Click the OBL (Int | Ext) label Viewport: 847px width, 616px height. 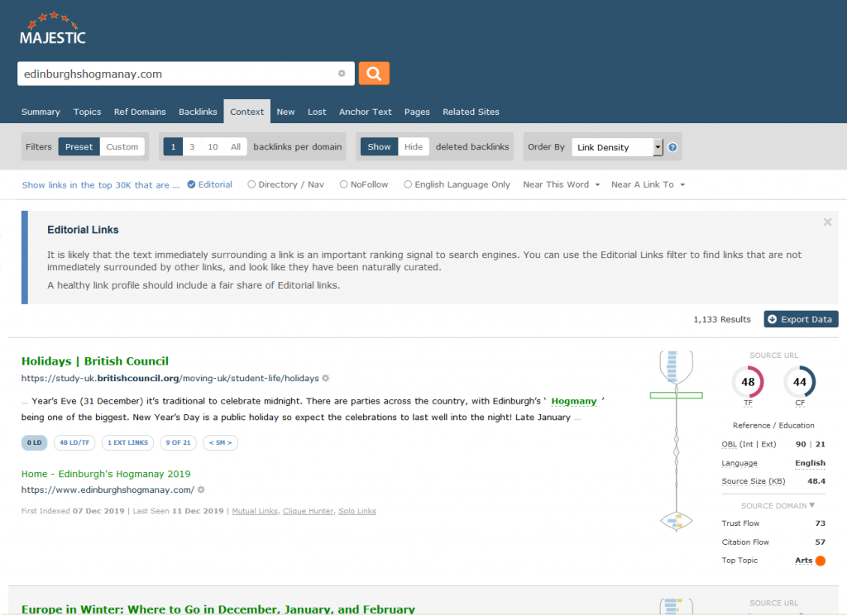point(749,444)
